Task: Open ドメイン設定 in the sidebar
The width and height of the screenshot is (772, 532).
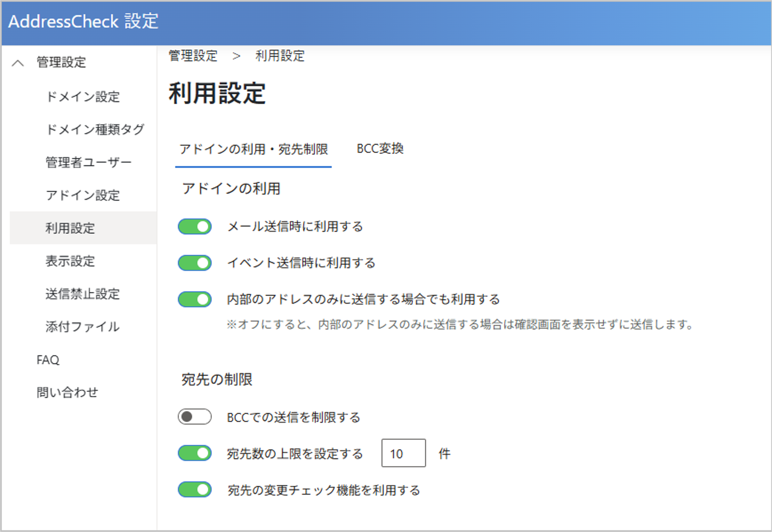Action: coord(83,97)
